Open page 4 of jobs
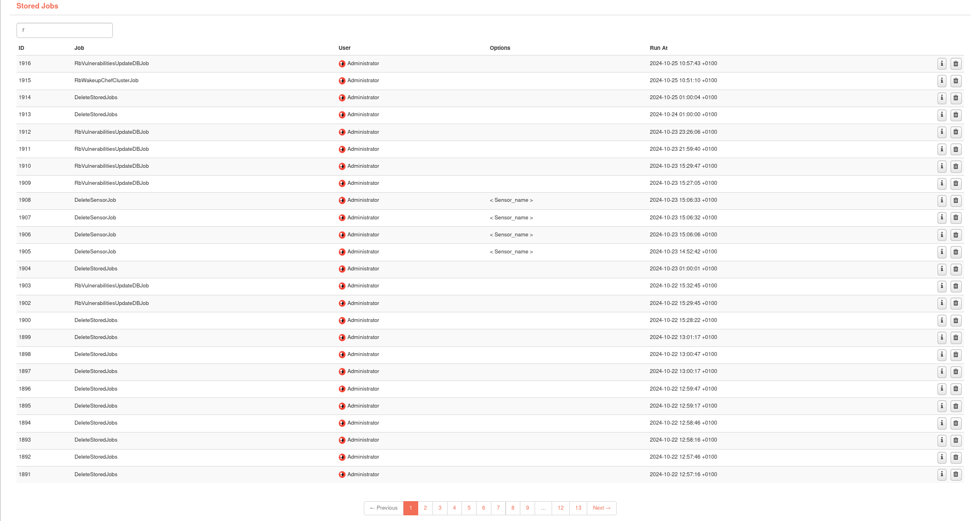Screen dimensions: 980x521 (455, 508)
